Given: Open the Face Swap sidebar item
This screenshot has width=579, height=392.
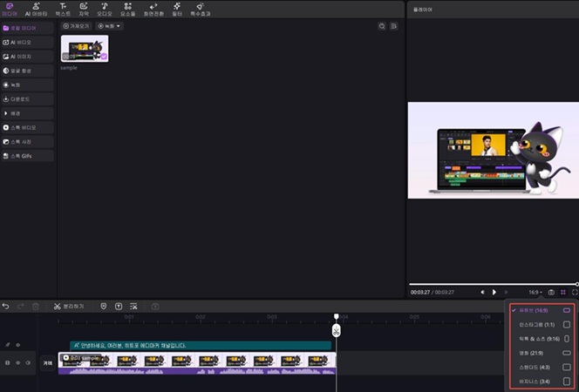Looking at the screenshot, I should coord(27,71).
